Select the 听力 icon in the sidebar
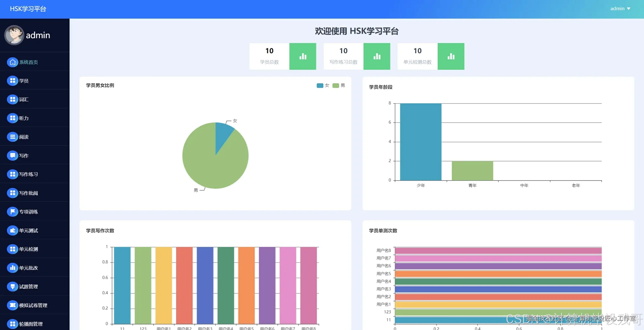 pyautogui.click(x=13, y=118)
